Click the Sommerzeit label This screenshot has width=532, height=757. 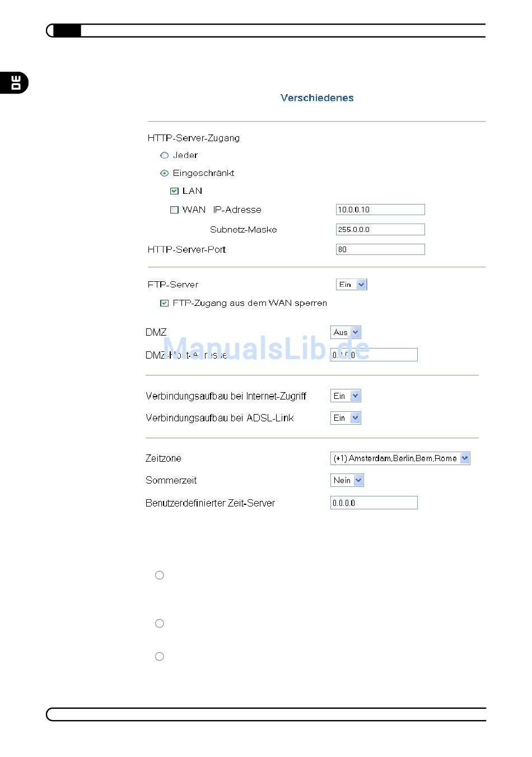(x=171, y=480)
